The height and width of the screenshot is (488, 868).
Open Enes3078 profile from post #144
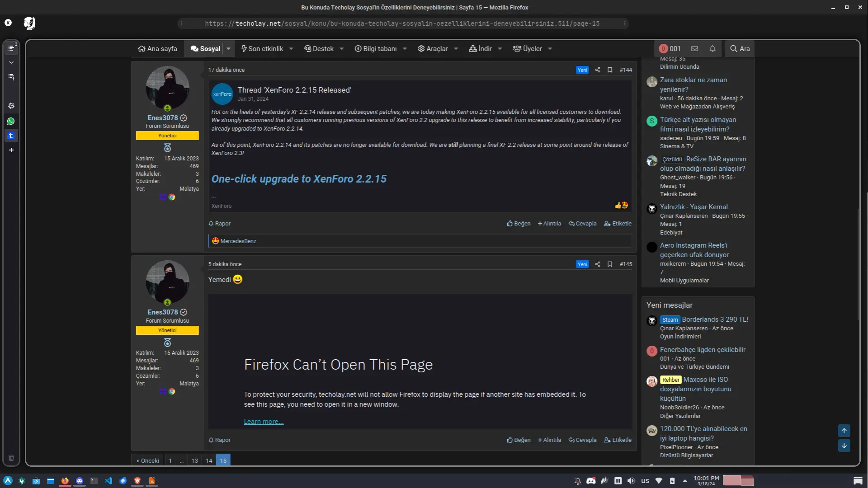click(x=163, y=118)
